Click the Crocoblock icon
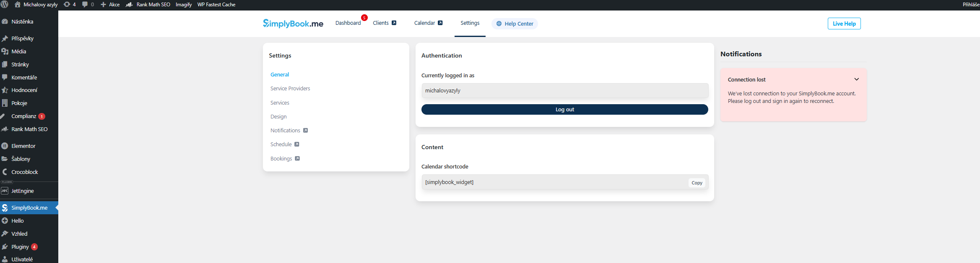This screenshot has width=980, height=263. [x=5, y=172]
